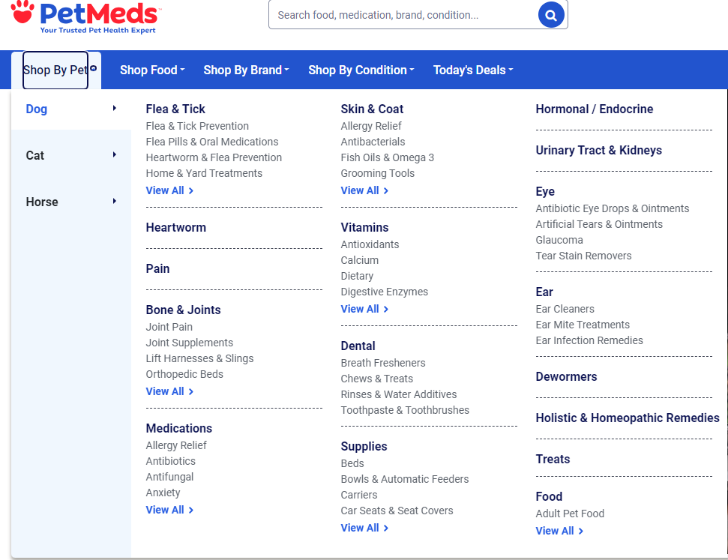Open the Shop By Pet menu

[x=55, y=69]
